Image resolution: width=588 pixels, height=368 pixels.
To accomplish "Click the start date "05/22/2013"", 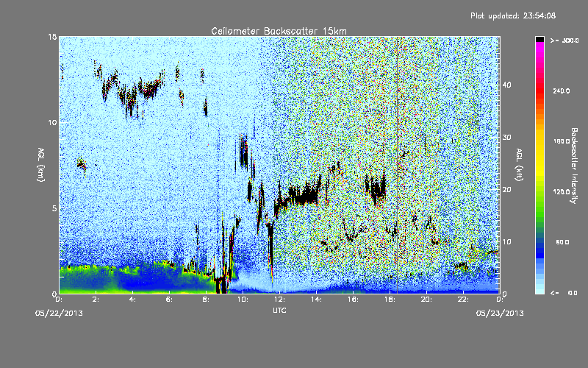I will tap(59, 314).
